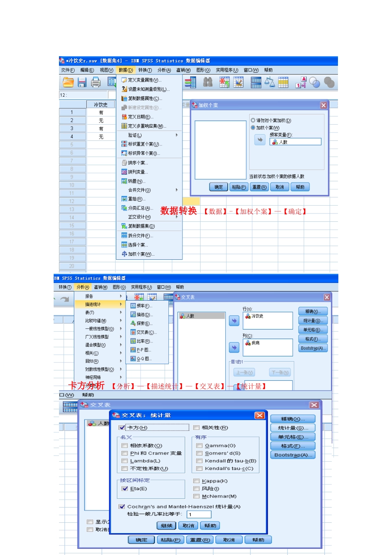
Task: Select 加权个案(W) radio button
Action: pos(253,128)
